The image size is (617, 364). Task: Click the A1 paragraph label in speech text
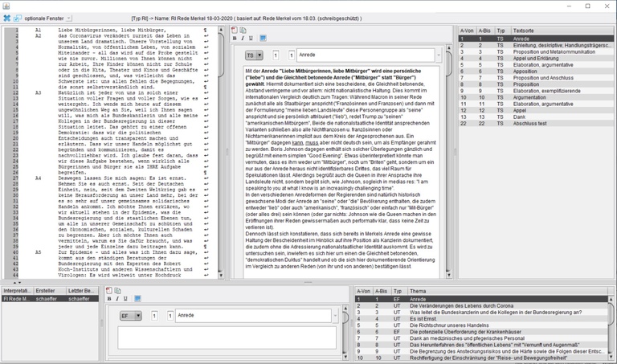tap(39, 30)
